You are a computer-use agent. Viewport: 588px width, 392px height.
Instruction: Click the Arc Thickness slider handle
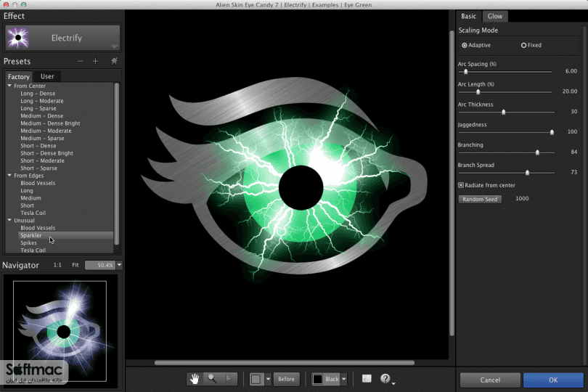(x=504, y=112)
